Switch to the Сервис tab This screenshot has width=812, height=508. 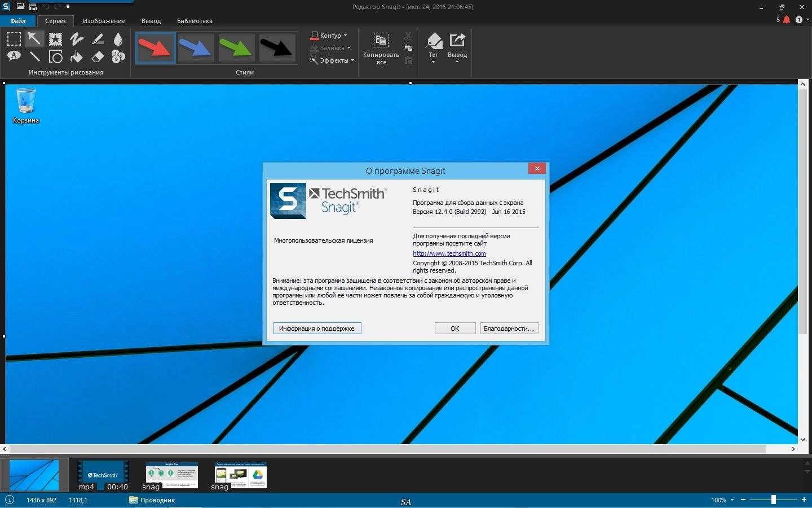pyautogui.click(x=56, y=21)
